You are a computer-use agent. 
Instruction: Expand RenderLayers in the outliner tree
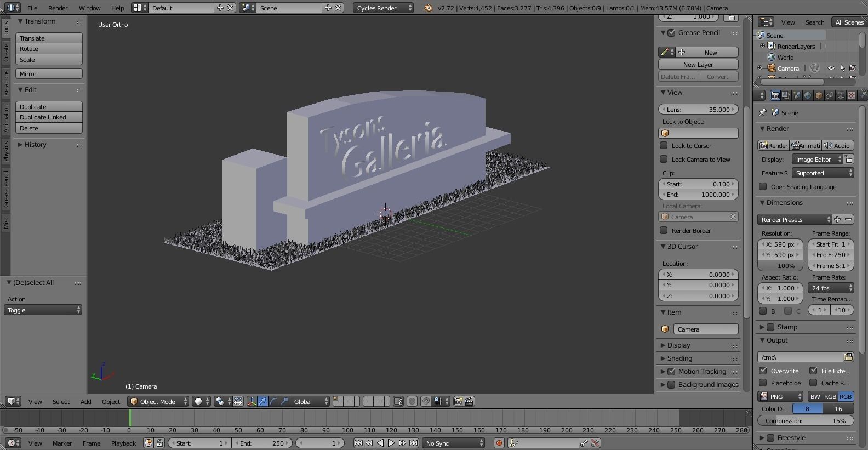(762, 46)
